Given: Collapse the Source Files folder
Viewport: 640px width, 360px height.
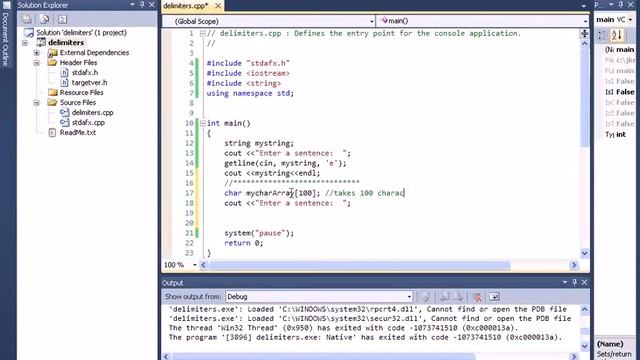Looking at the screenshot, I should coord(37,102).
